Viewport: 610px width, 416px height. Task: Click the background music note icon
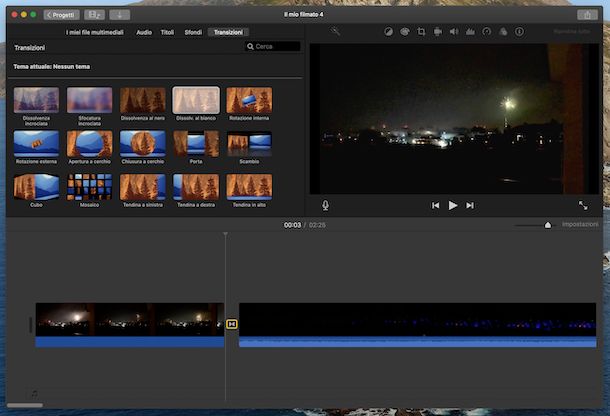[x=35, y=394]
